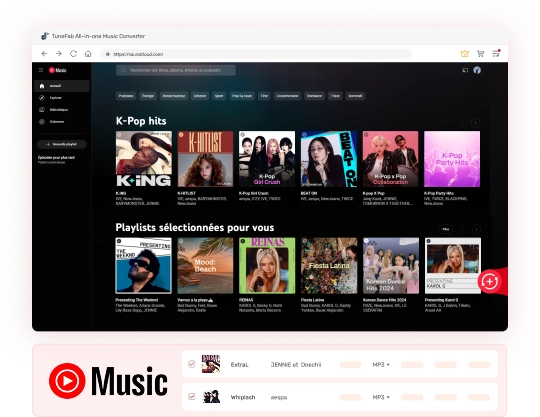
Task: Open the K-Pop Girl Crush playlist cover
Action: 267,159
